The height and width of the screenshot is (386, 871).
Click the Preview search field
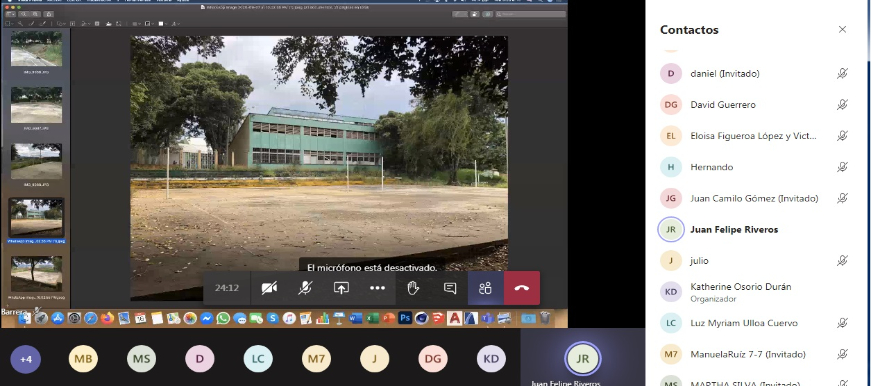pyautogui.click(x=530, y=14)
